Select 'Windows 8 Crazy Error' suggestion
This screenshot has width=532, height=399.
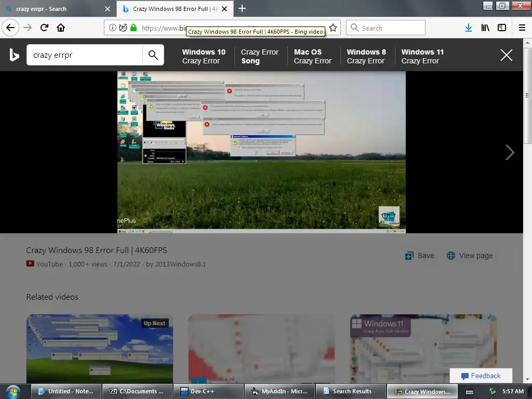point(366,56)
